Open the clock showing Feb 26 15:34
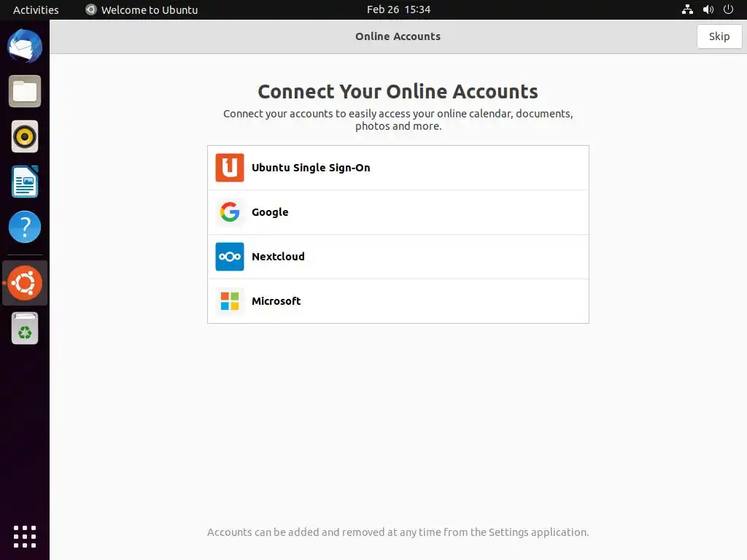 (x=399, y=9)
